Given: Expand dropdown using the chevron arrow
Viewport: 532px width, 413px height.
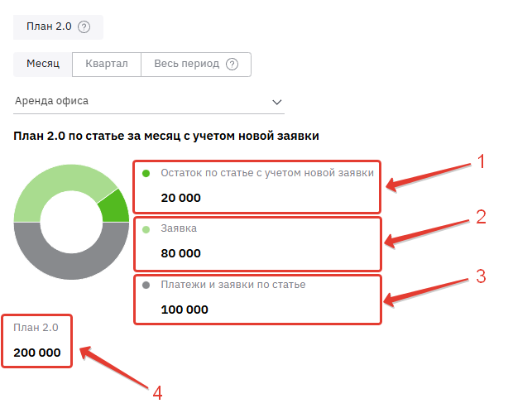Looking at the screenshot, I should 277,101.
